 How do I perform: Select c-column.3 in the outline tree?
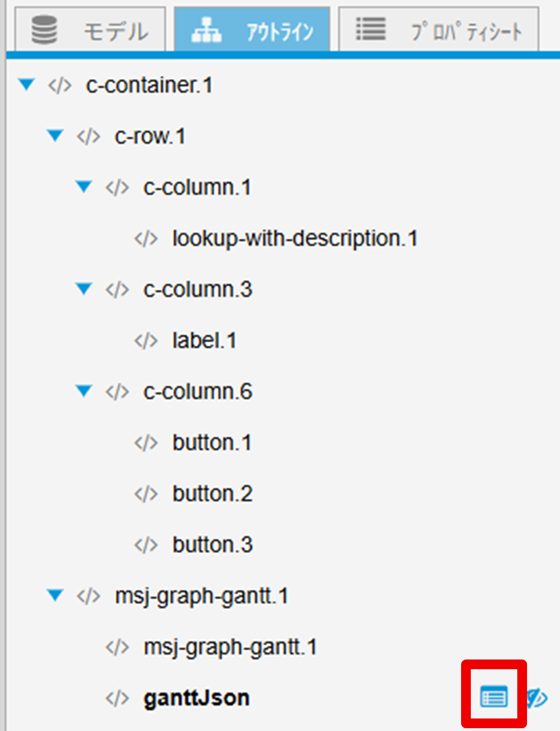(198, 289)
